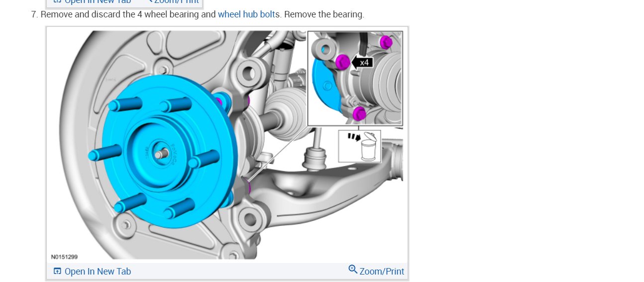Click the magenta bolt at inset's upper right corner

(x=386, y=42)
